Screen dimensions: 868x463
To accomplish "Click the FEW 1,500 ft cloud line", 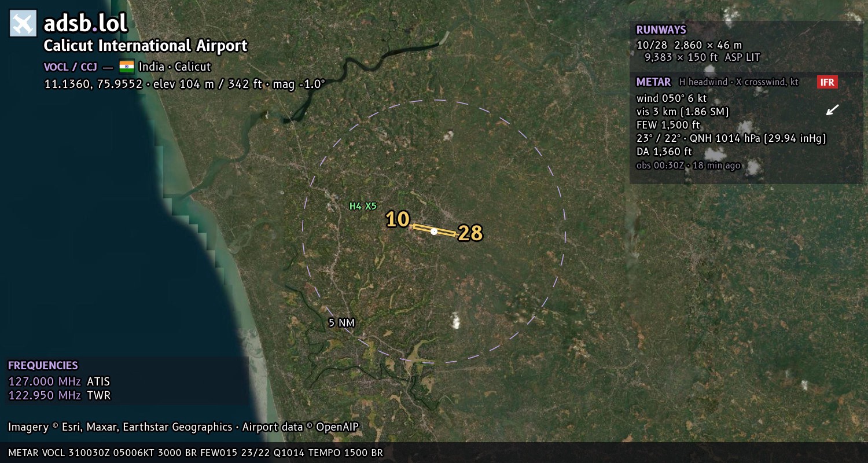I will [x=668, y=125].
